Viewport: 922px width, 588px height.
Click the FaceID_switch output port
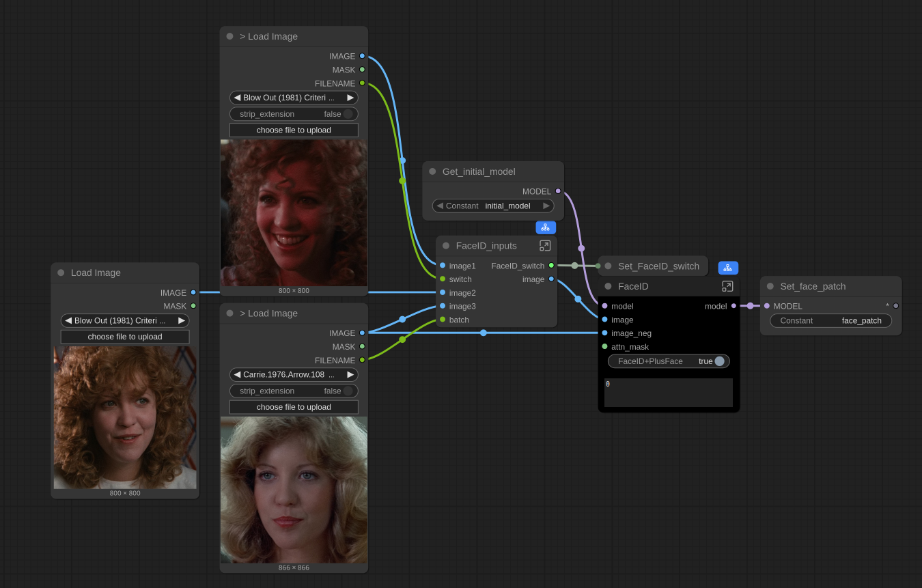click(551, 266)
